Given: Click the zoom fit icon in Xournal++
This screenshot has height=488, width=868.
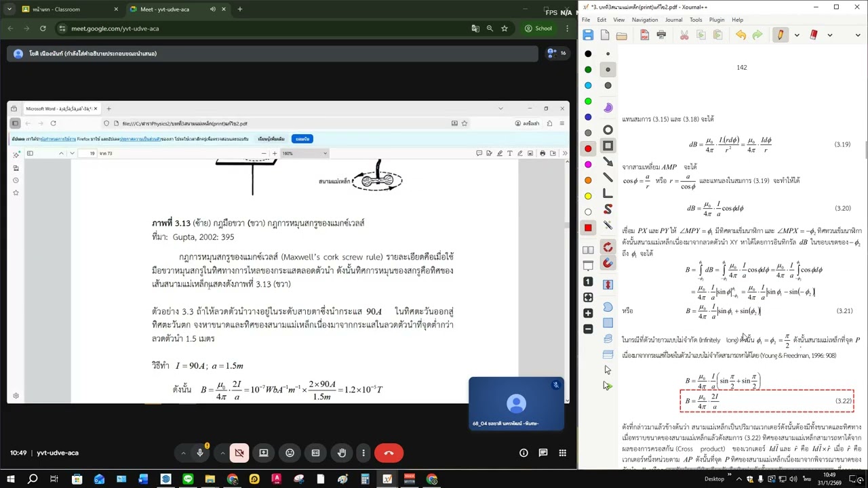Looking at the screenshot, I should click(x=588, y=298).
